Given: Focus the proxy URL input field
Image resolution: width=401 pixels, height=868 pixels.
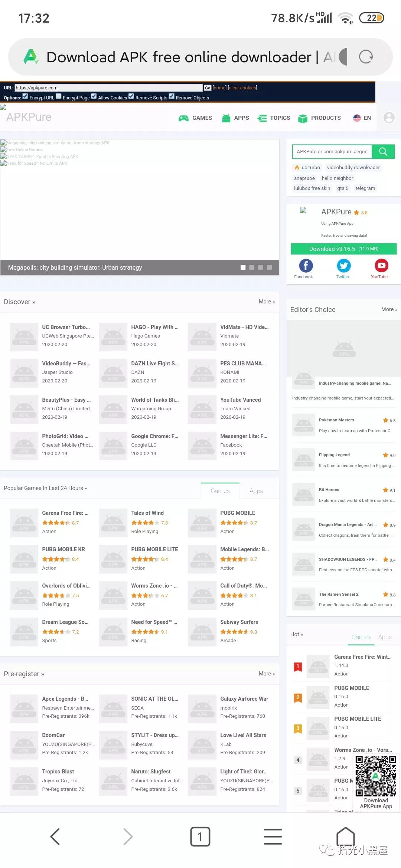Looking at the screenshot, I should [x=108, y=88].
